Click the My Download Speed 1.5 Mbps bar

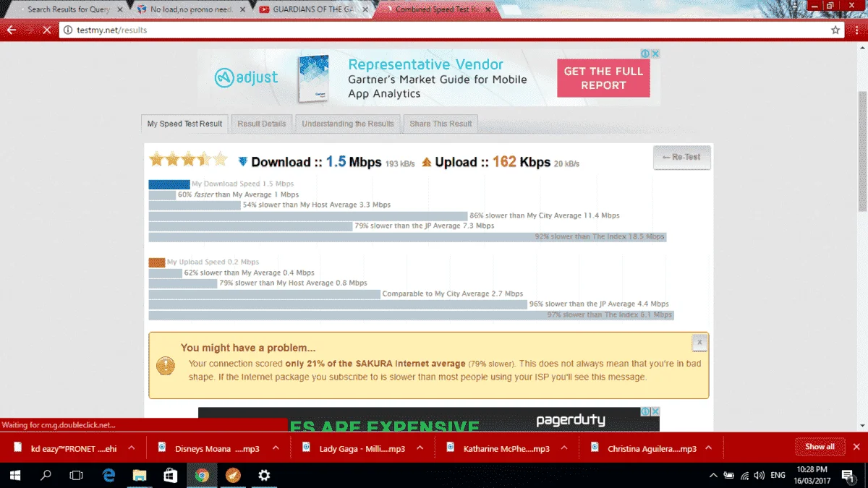point(169,184)
